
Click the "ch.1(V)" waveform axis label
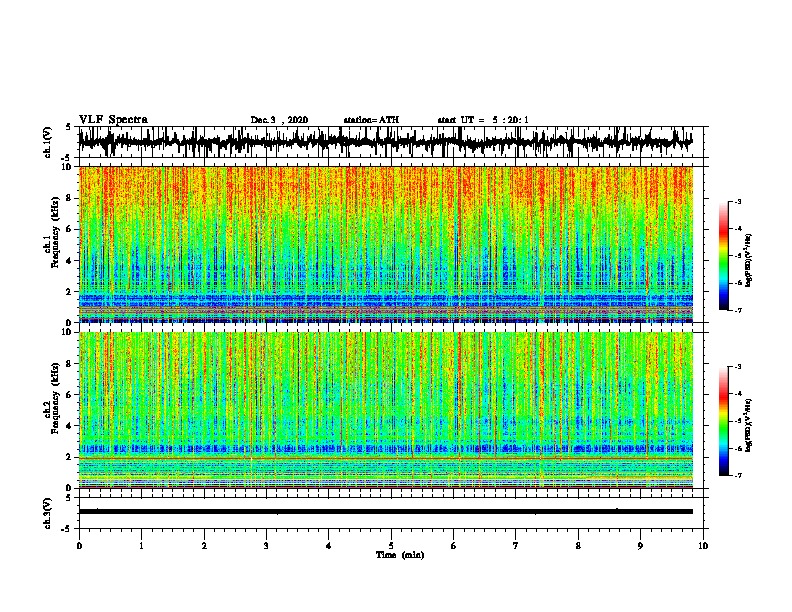click(x=48, y=142)
